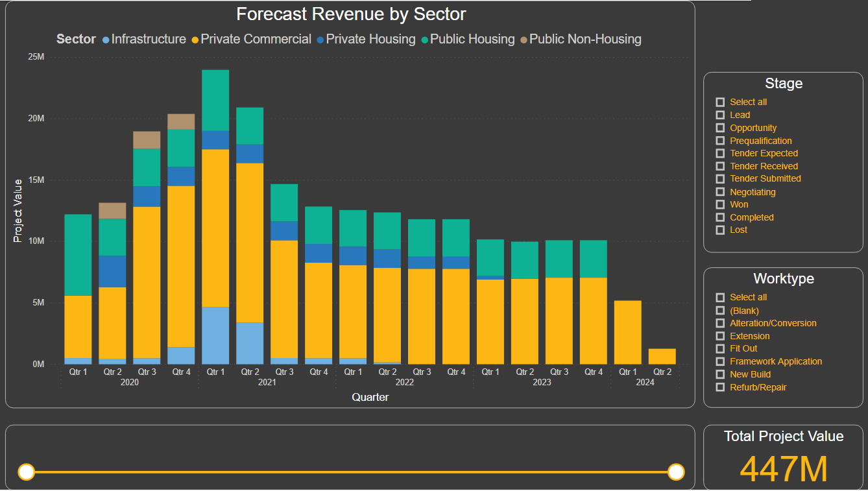Viewport: 868px width, 491px height.
Task: Check Select all in the Worktype slicer
Action: click(x=720, y=298)
